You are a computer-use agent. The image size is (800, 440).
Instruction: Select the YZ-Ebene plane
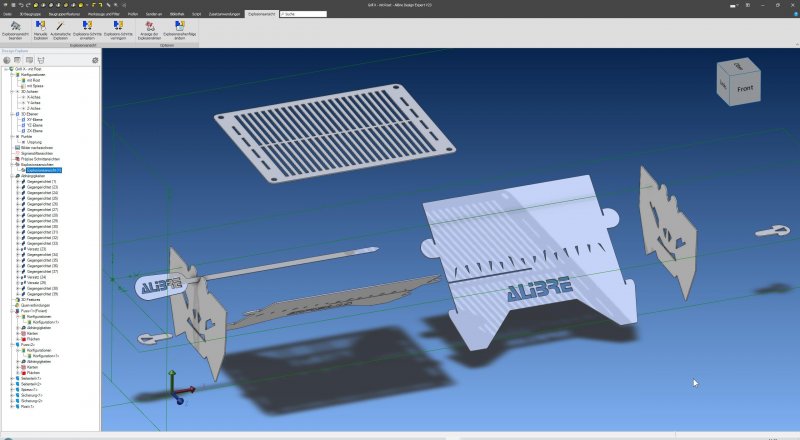[35, 125]
